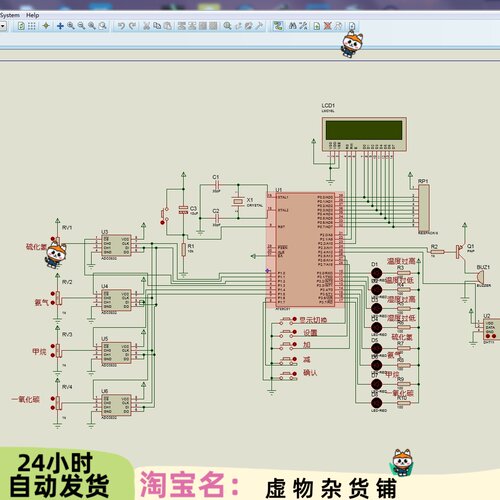Click the Packaging Tool icon
The width and height of the screenshot is (500, 500).
[x=249, y=26]
